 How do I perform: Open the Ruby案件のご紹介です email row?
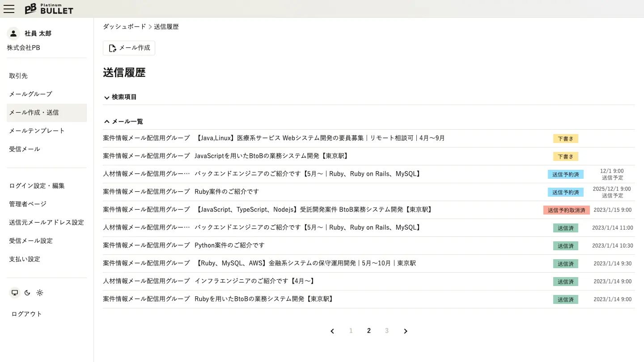pyautogui.click(x=227, y=192)
